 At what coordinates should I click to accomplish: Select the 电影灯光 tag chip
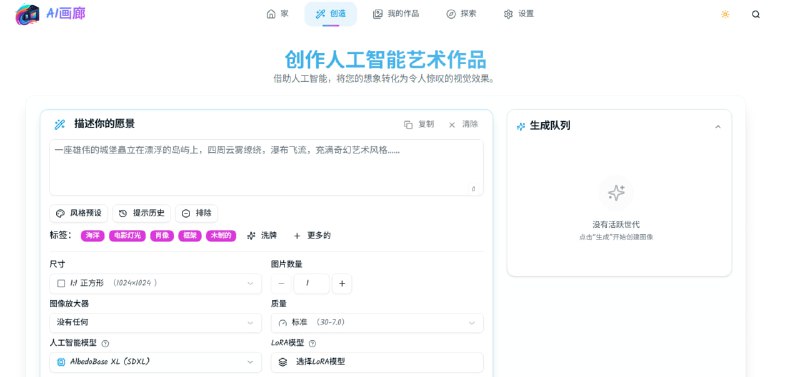[128, 236]
